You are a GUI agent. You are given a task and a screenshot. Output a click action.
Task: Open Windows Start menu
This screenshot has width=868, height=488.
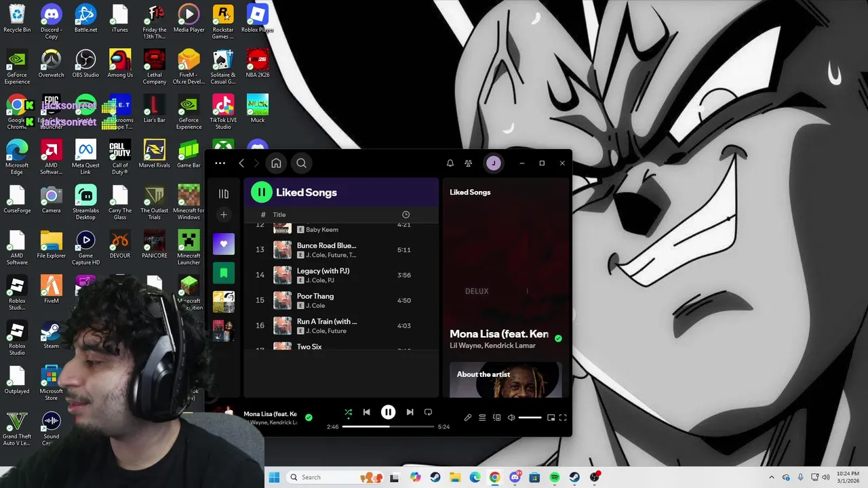pos(274,477)
